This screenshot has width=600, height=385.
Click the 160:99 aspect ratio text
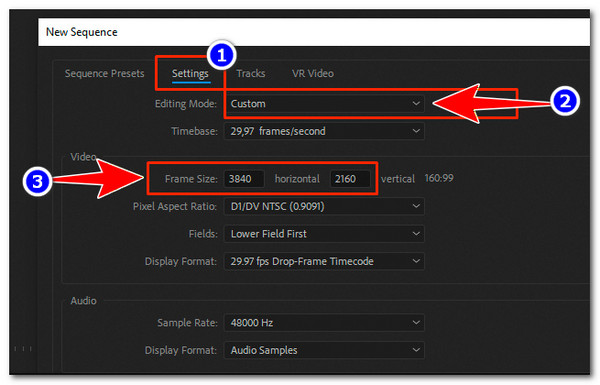click(439, 178)
